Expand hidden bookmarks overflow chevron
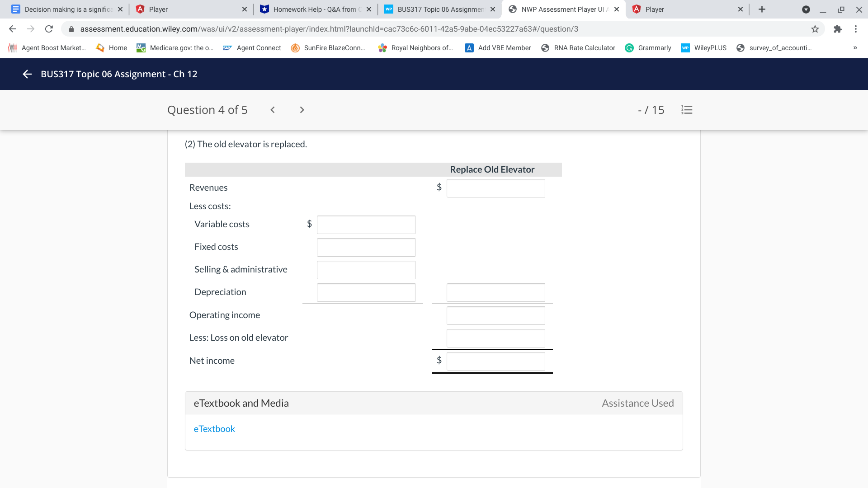 pos(855,48)
